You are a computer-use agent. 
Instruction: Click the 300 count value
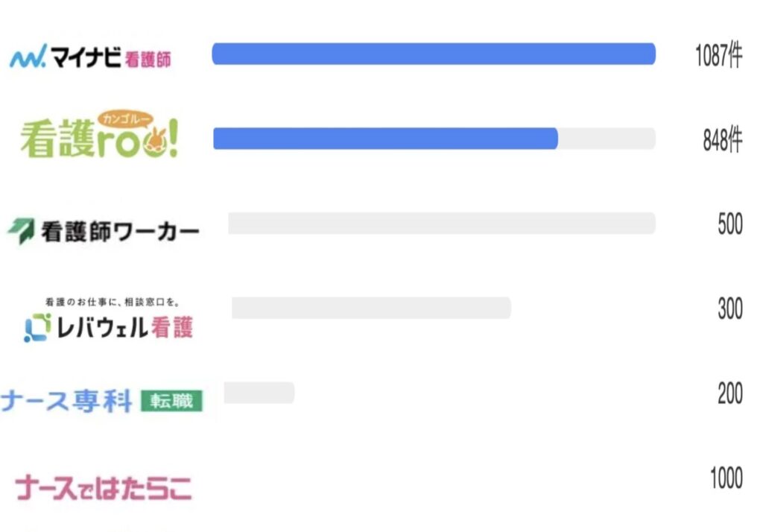(x=729, y=308)
